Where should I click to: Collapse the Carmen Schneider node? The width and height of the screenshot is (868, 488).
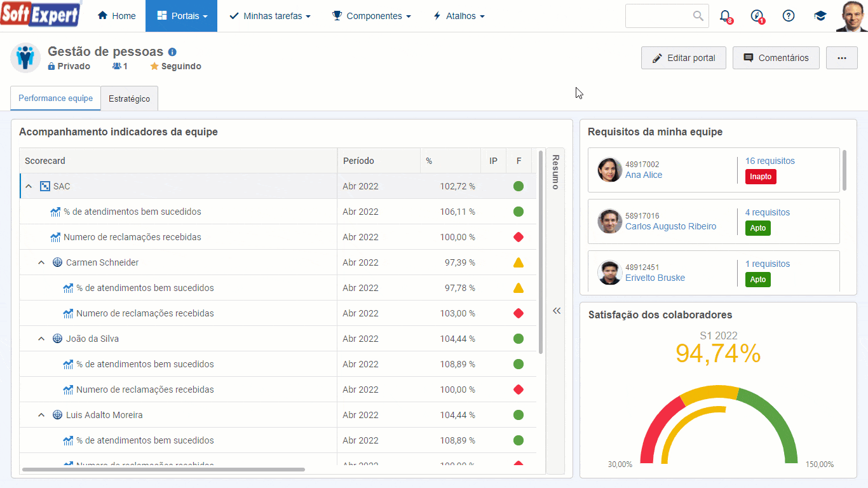point(41,262)
